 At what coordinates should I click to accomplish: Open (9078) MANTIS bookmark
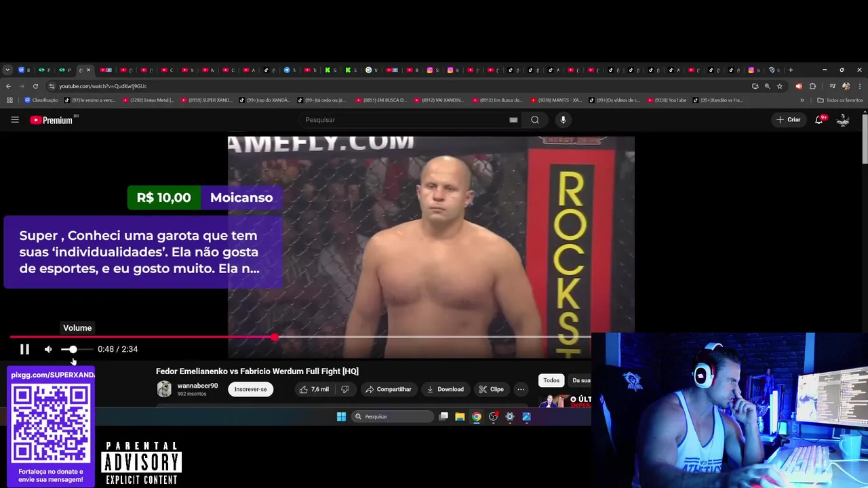point(556,100)
